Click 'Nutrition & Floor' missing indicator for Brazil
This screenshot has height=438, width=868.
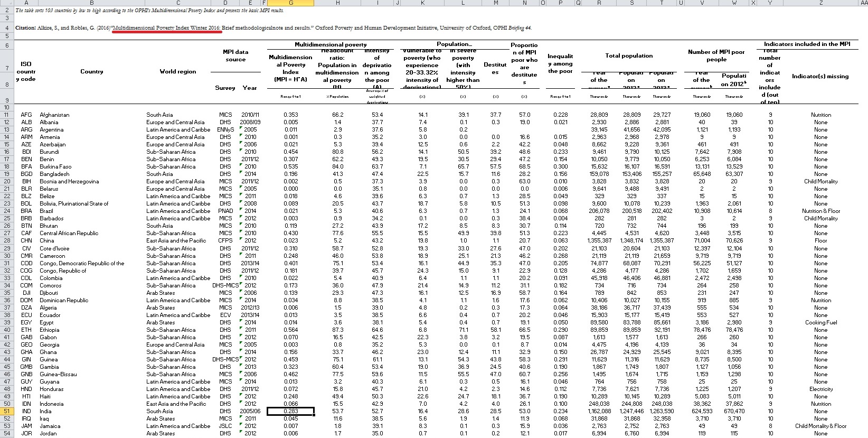tap(820, 211)
